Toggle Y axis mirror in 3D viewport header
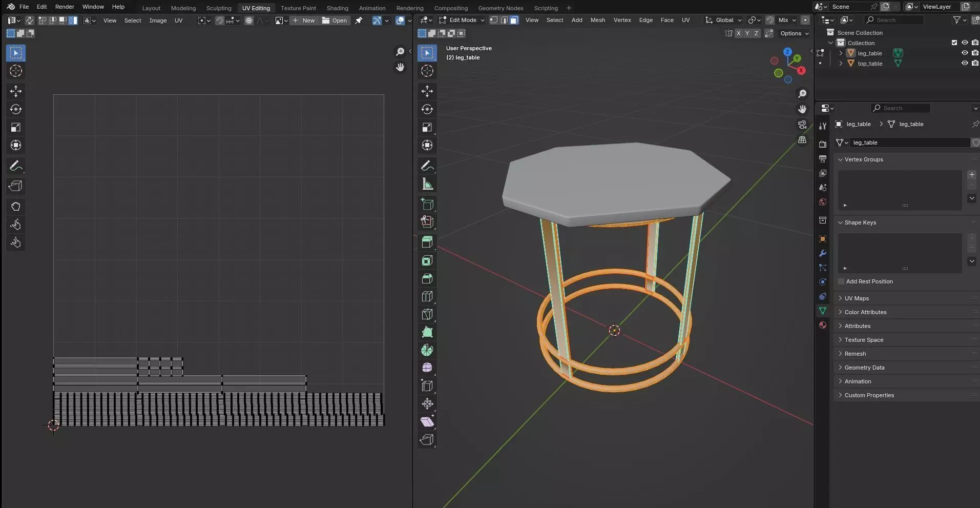 pos(747,33)
